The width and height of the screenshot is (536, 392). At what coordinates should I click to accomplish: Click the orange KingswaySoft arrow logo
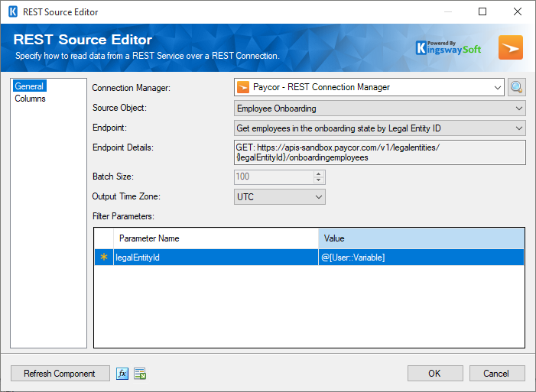click(x=510, y=47)
